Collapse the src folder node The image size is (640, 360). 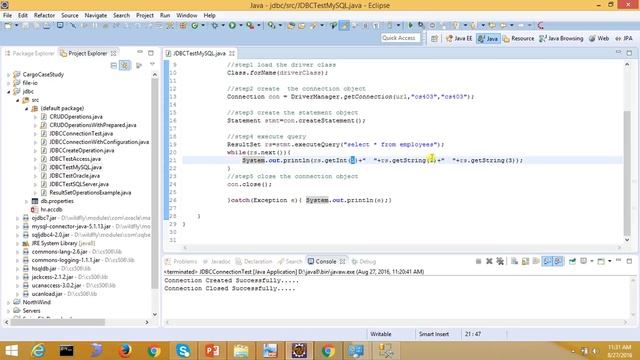point(18,100)
